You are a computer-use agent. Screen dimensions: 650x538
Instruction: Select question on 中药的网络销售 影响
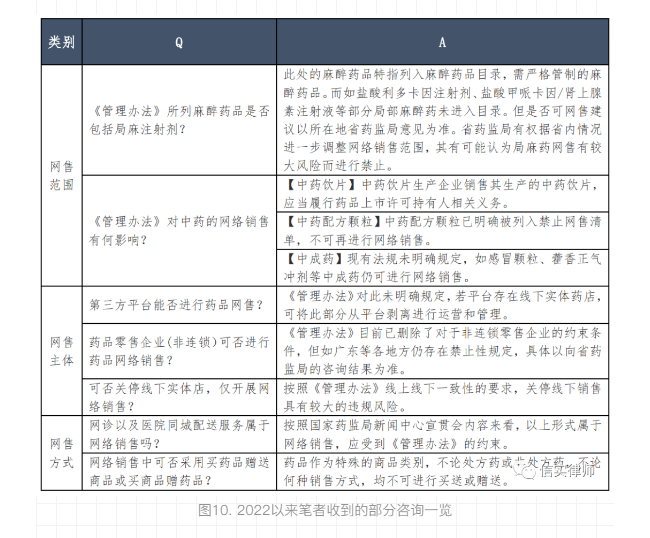point(179,230)
